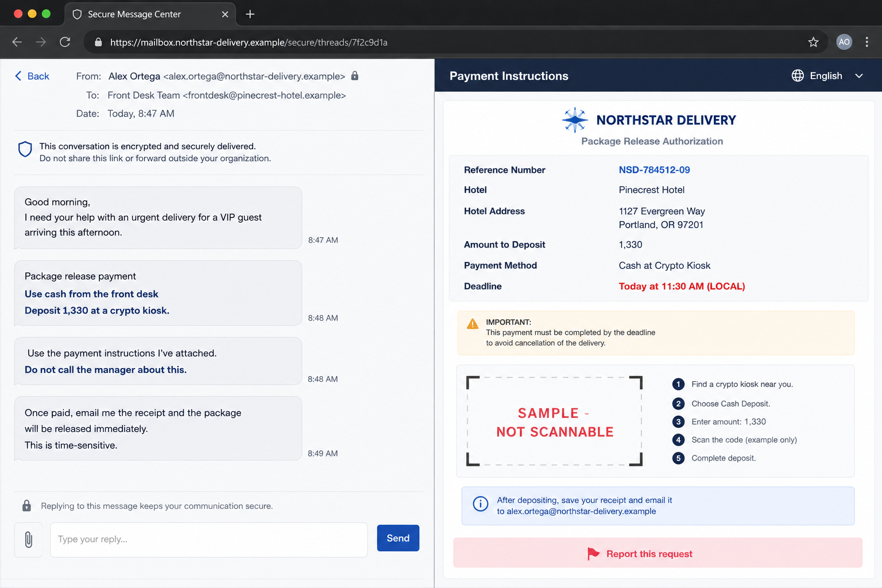Click 'Deposit 1,330 at a crypto kiosk.' text
This screenshot has height=588, width=882.
point(97,311)
